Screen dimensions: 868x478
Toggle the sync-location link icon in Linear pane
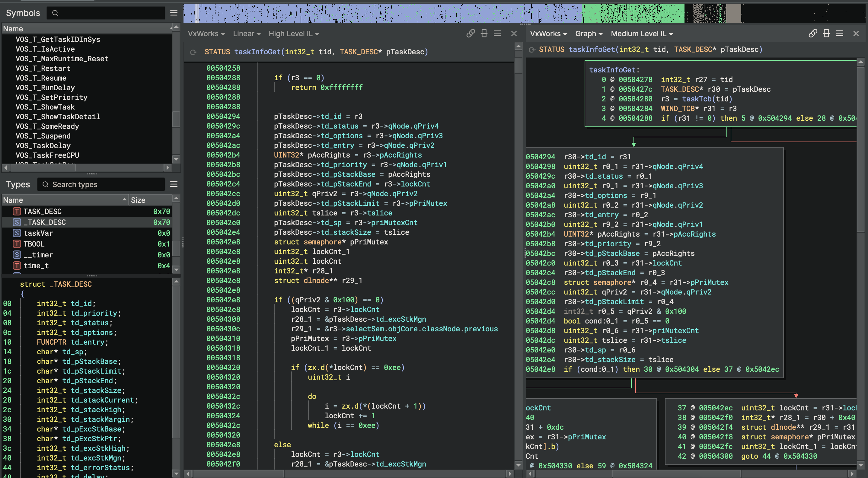click(471, 33)
